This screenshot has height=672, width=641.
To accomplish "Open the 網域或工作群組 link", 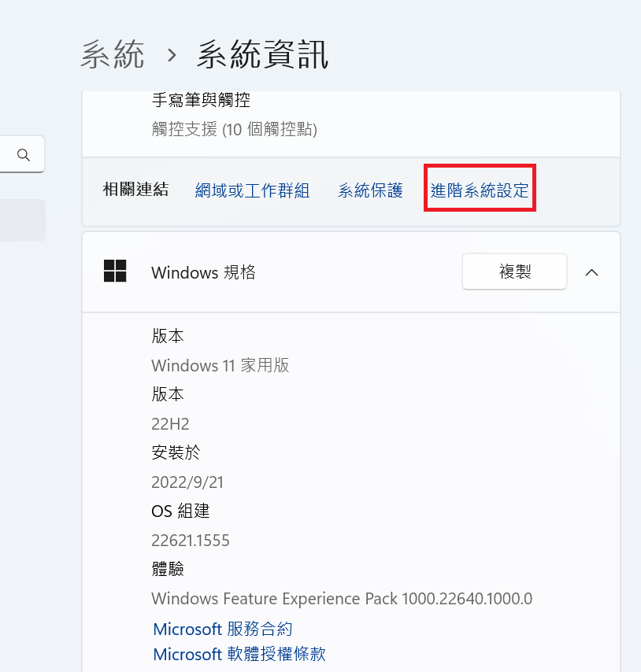I will [x=252, y=190].
